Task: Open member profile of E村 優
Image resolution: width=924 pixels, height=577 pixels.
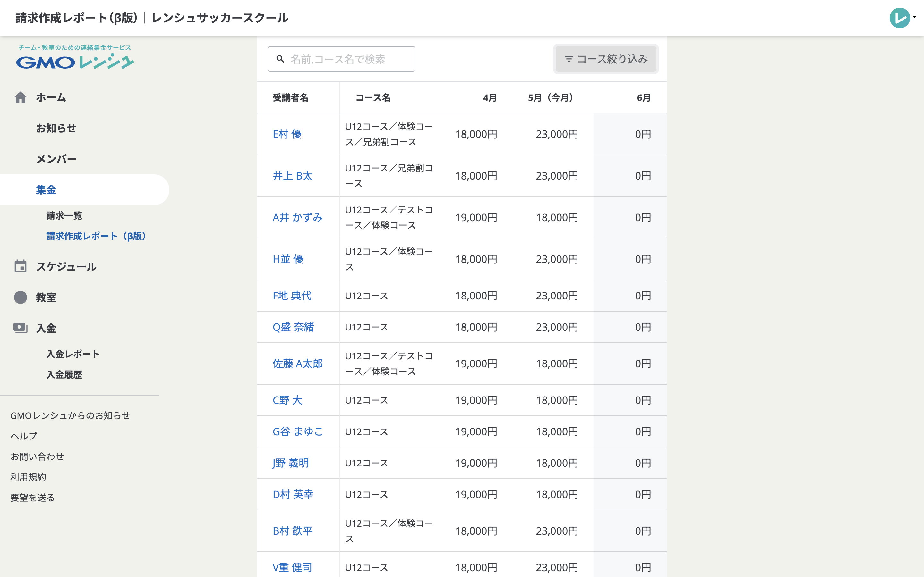Action: pyautogui.click(x=287, y=134)
